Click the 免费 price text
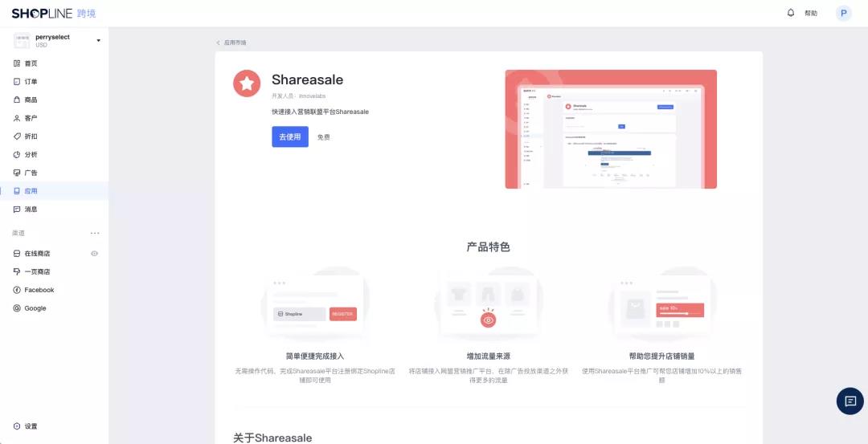This screenshot has height=444, width=868. [x=324, y=137]
